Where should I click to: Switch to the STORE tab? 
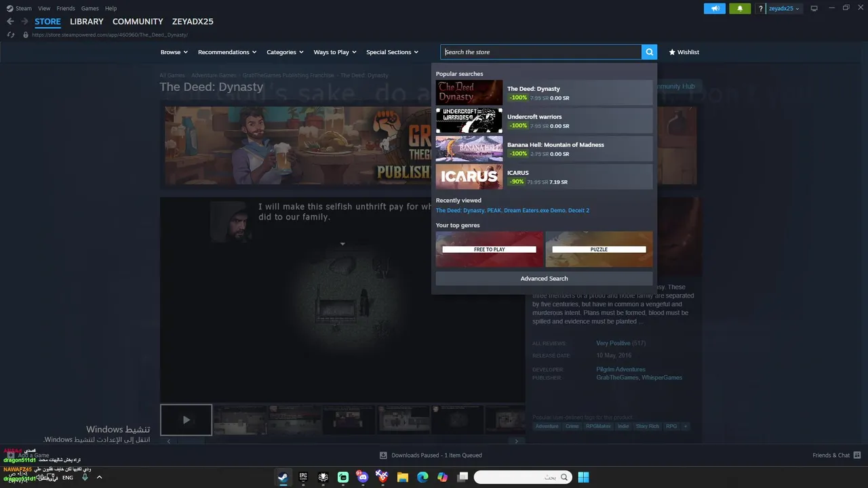click(47, 22)
